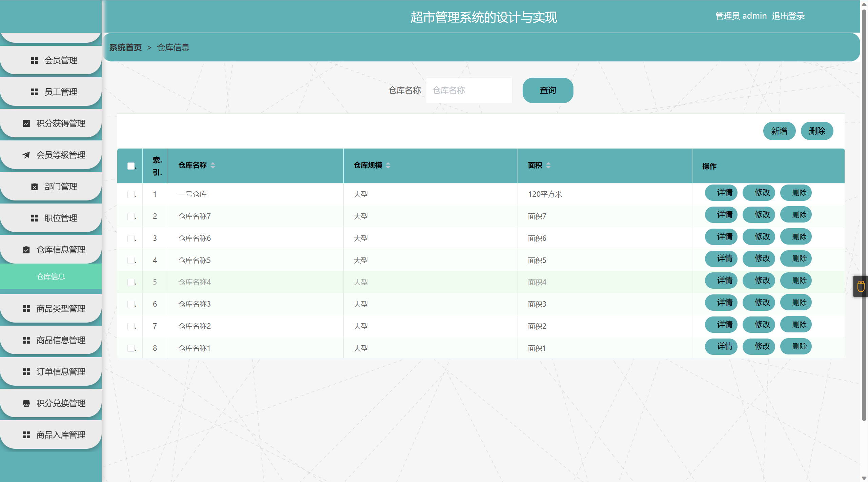Open 详情 for 仓库名称2
The width and height of the screenshot is (868, 482).
point(721,325)
